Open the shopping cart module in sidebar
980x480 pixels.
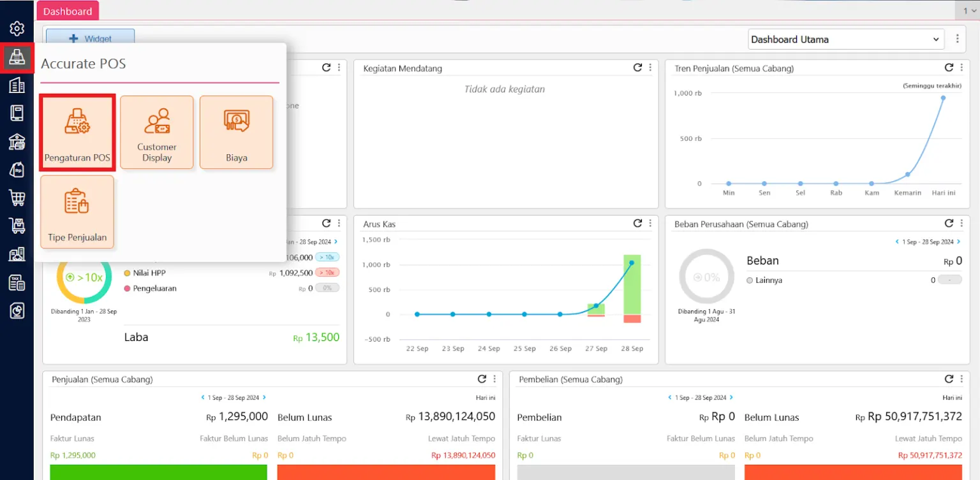point(17,198)
